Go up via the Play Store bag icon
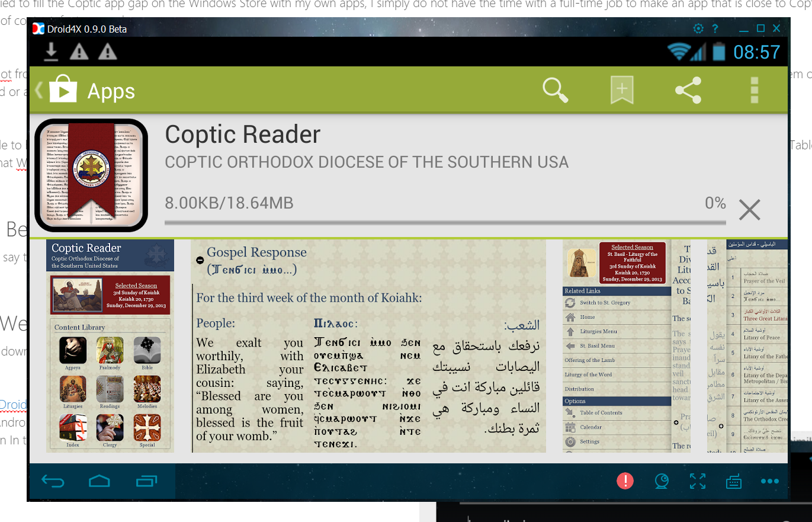Screen dimensions: 812x522 63,91
